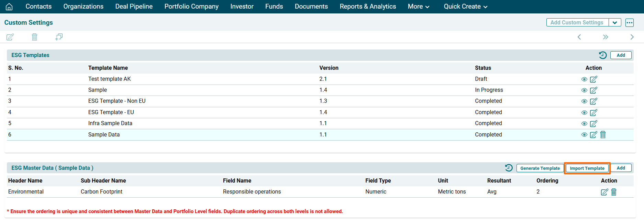Screen dimensions: 644x220
Task: View the Sample template via eye icon
Action: pos(584,90)
